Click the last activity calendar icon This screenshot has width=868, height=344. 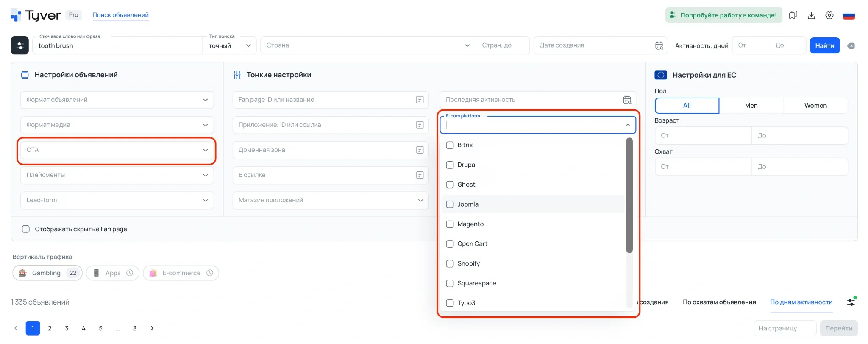coord(627,100)
